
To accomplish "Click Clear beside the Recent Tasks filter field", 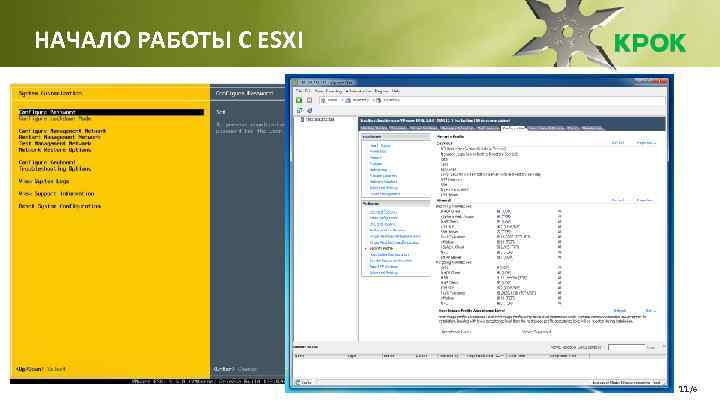I will (651, 347).
